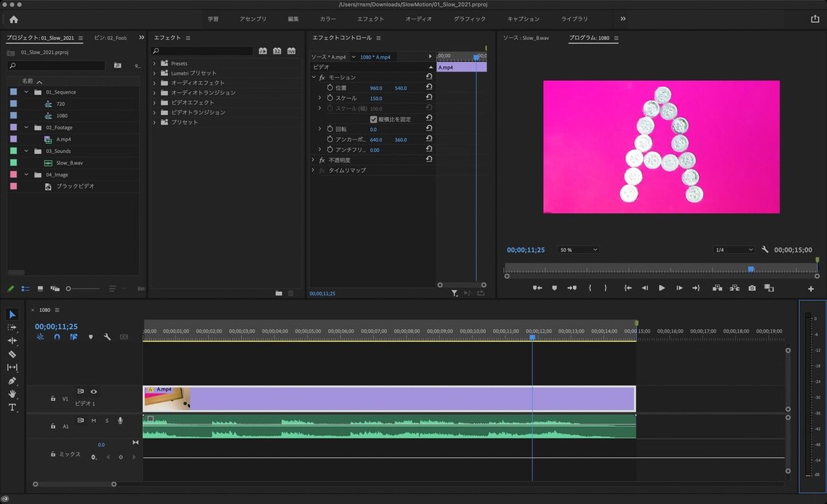Click the Extract button in Program monitor
This screenshot has height=504, width=827.
click(x=735, y=288)
